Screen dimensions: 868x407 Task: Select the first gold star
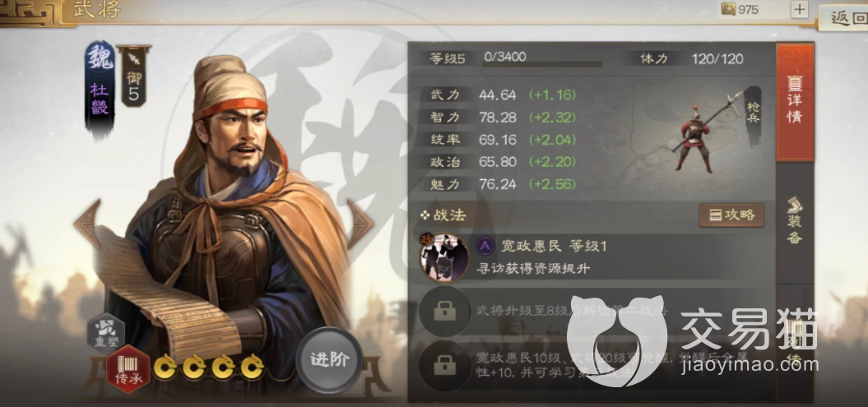point(165,367)
